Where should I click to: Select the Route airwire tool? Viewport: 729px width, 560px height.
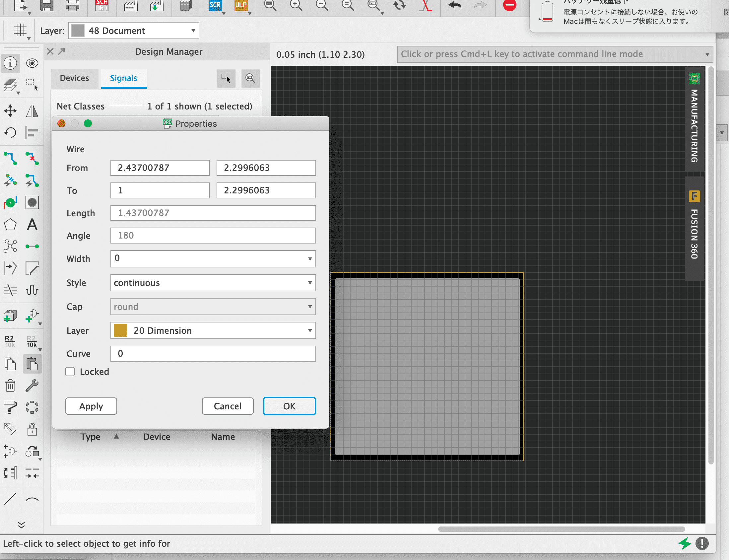10,159
